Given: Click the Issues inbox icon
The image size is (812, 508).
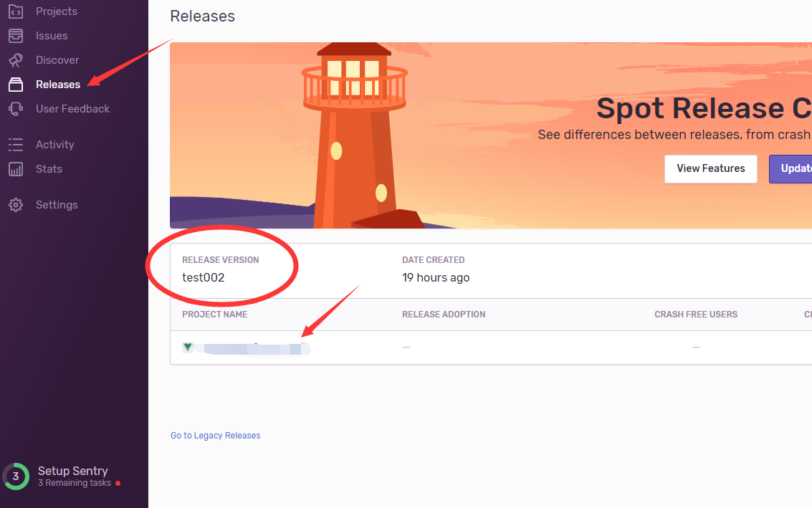Looking at the screenshot, I should pyautogui.click(x=16, y=36).
